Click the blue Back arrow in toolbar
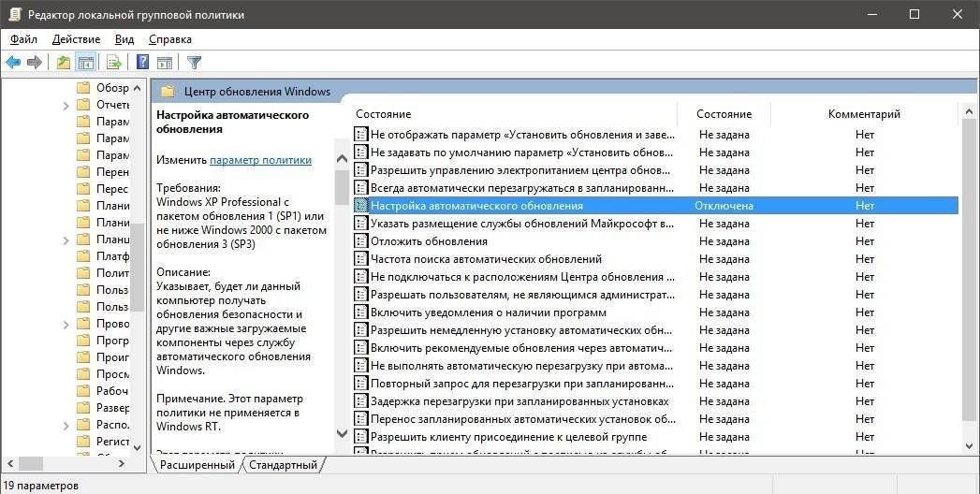980x494 pixels. pyautogui.click(x=13, y=63)
